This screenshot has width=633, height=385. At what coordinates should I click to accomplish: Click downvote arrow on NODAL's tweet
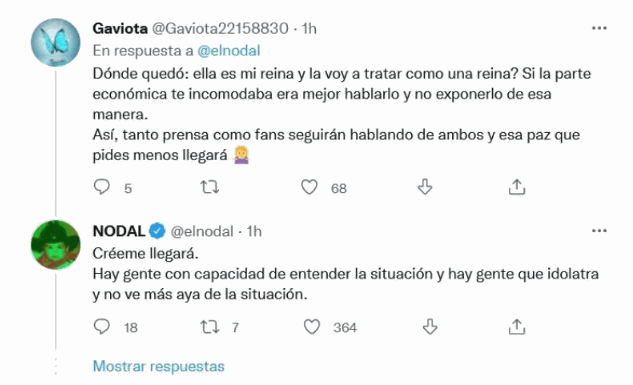(x=430, y=326)
